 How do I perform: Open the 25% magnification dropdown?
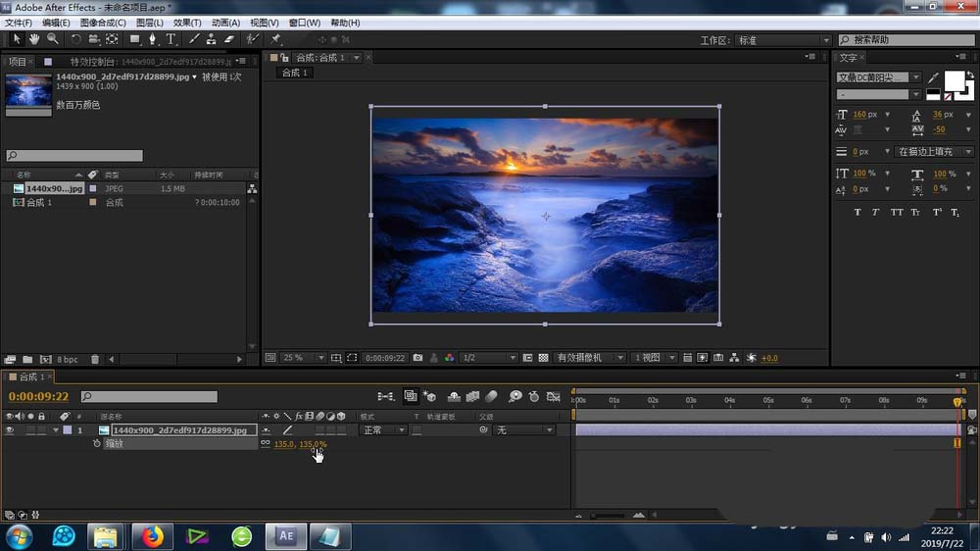point(300,358)
